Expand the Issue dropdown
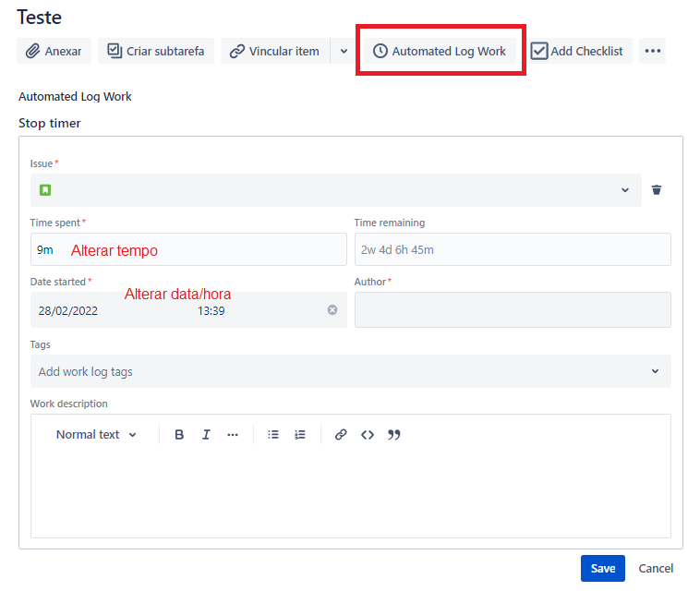The image size is (700, 603). pyautogui.click(x=625, y=190)
